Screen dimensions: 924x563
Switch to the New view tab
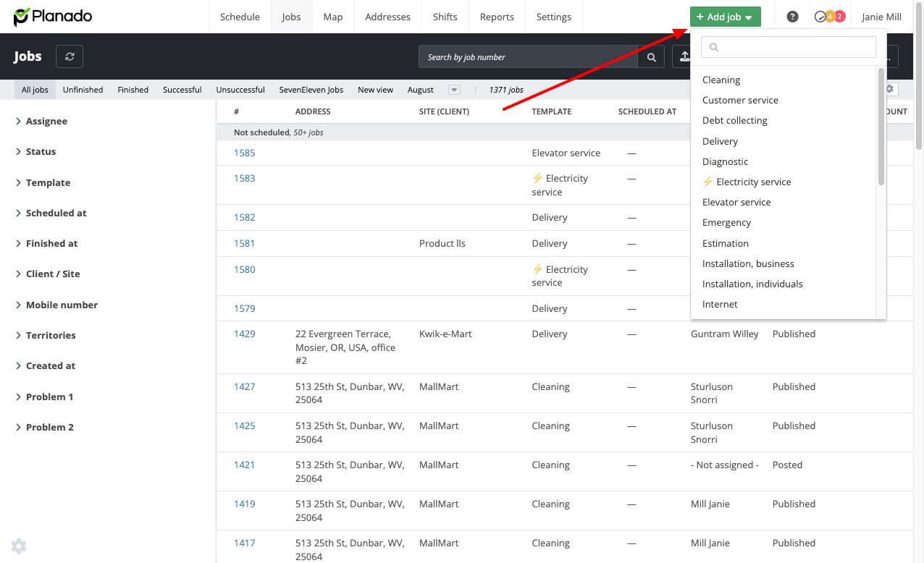tap(375, 90)
